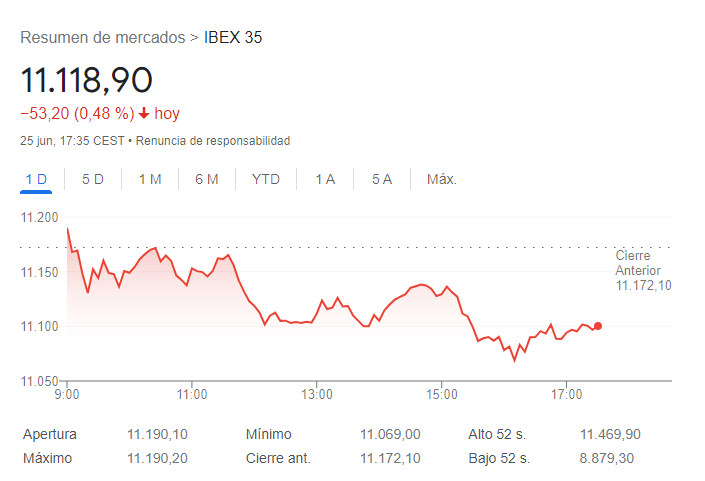Switch to the 5 A tab

382,179
